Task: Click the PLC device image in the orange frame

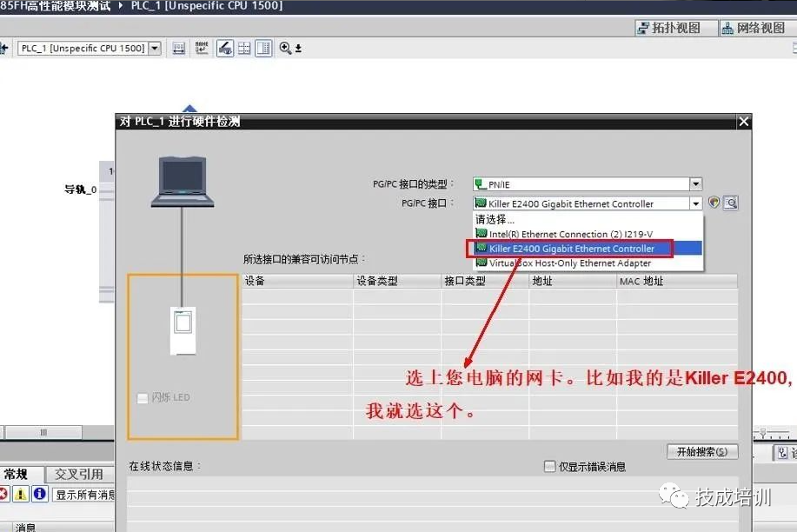Action: click(x=183, y=330)
